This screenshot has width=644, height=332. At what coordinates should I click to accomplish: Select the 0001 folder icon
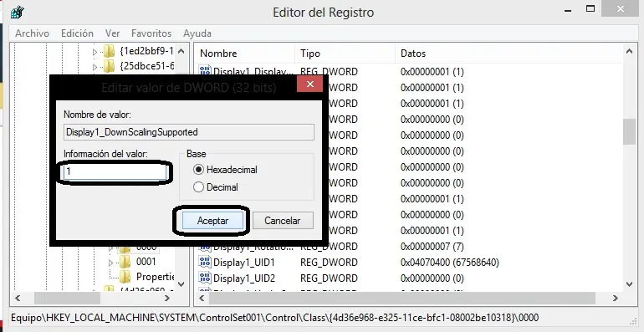coord(125,261)
